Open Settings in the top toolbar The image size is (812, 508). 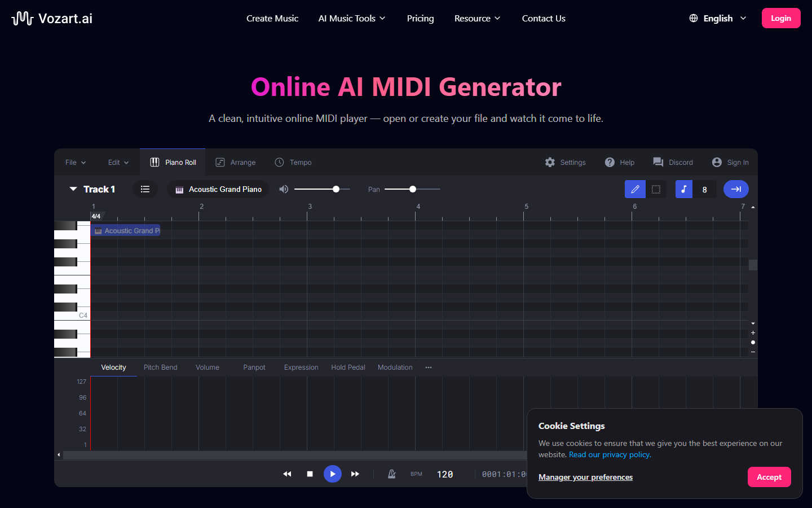click(x=566, y=162)
